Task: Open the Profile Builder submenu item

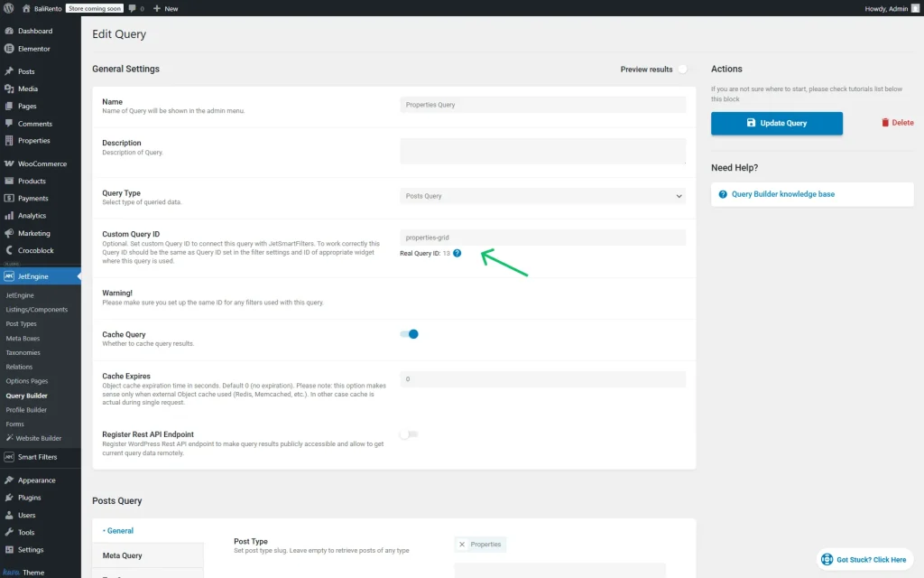Action: [x=26, y=410]
